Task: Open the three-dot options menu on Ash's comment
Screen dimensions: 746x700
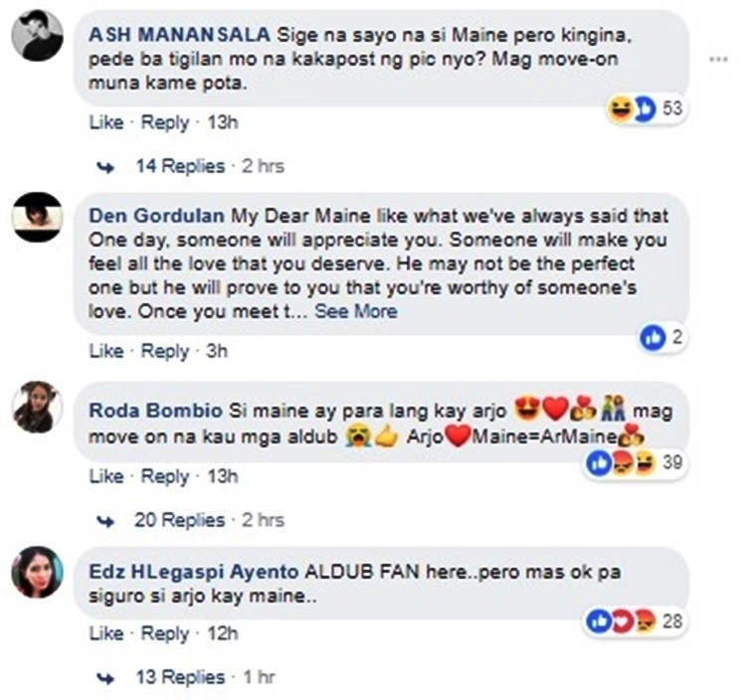Action: pos(718,60)
